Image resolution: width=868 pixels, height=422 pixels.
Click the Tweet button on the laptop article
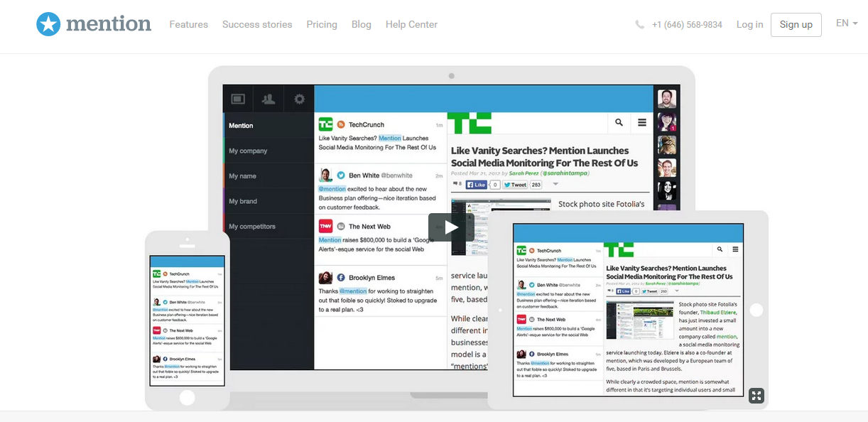point(514,185)
